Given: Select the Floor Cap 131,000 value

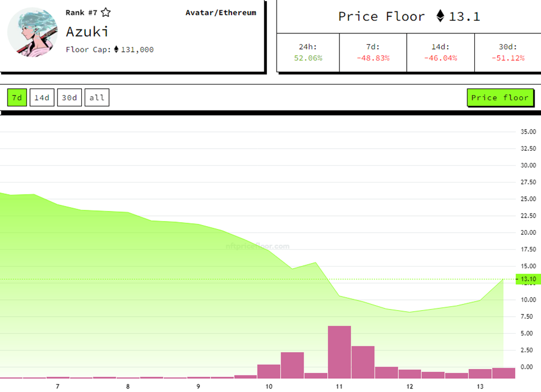Looking at the screenshot, I should click(x=137, y=50).
